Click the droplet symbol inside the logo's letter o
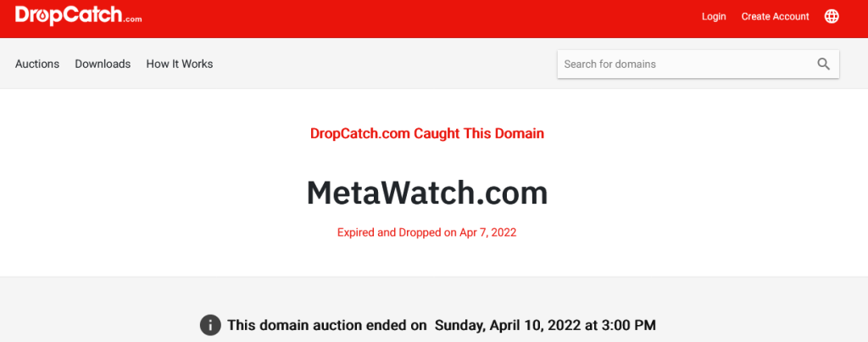This screenshot has height=342, width=868. coord(42,17)
